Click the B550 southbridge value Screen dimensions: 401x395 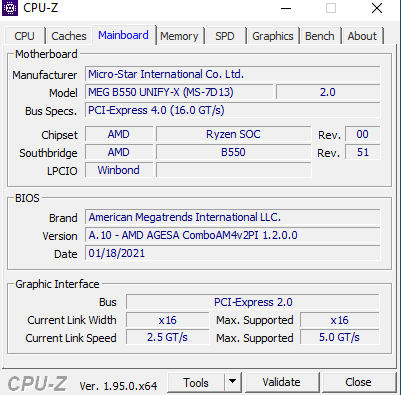(233, 152)
